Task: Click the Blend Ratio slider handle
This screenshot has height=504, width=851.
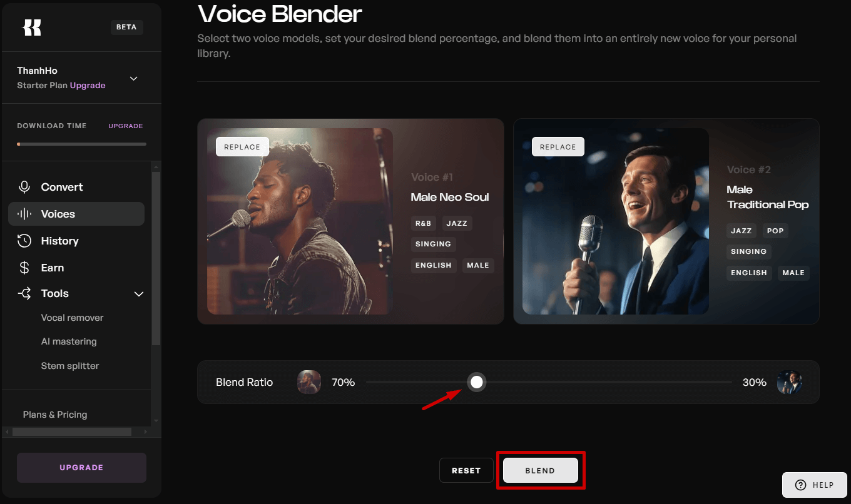Action: tap(477, 382)
